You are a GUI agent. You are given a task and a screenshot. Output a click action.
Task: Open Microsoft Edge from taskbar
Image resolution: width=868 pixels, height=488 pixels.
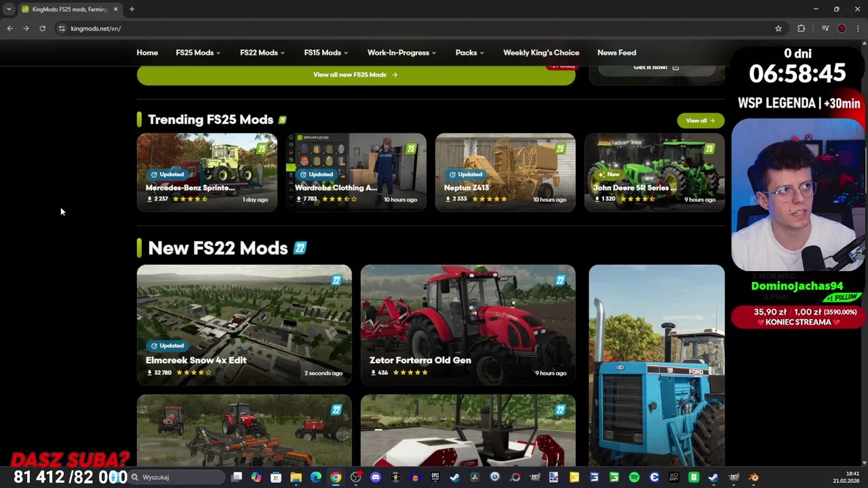[x=316, y=477]
